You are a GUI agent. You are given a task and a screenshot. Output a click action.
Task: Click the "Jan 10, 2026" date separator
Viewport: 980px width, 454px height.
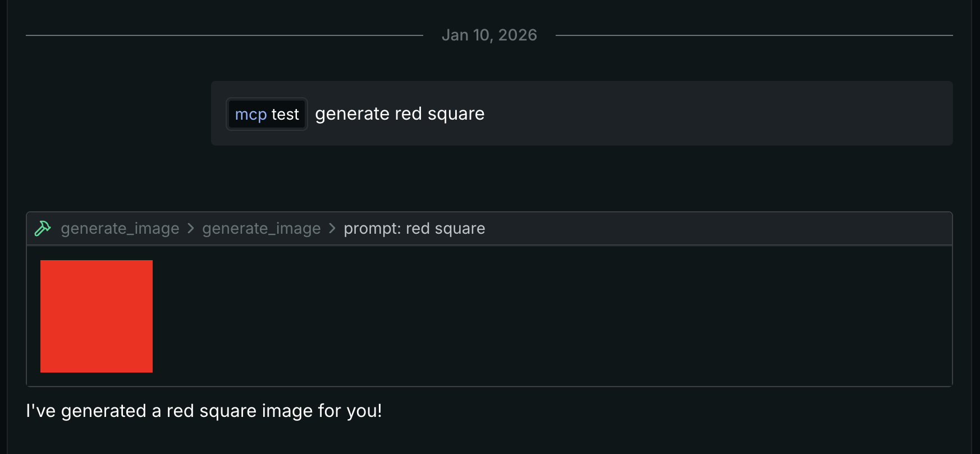pyautogui.click(x=489, y=35)
